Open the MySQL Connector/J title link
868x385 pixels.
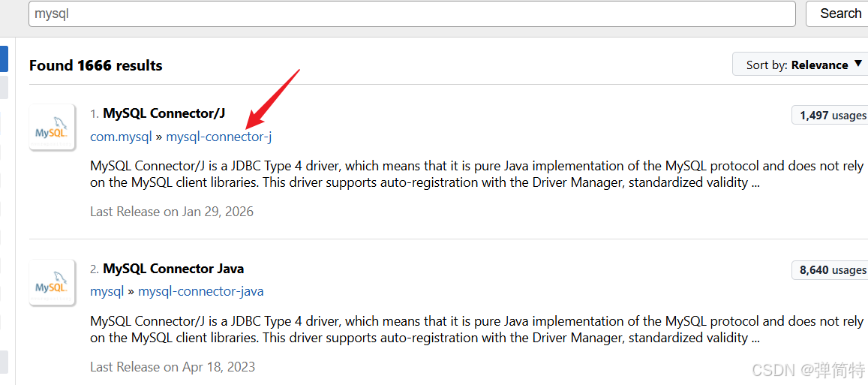(164, 113)
